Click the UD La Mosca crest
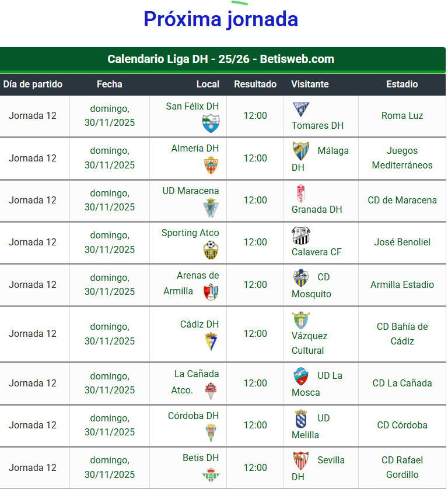This screenshot has height=489, width=448. point(300,377)
